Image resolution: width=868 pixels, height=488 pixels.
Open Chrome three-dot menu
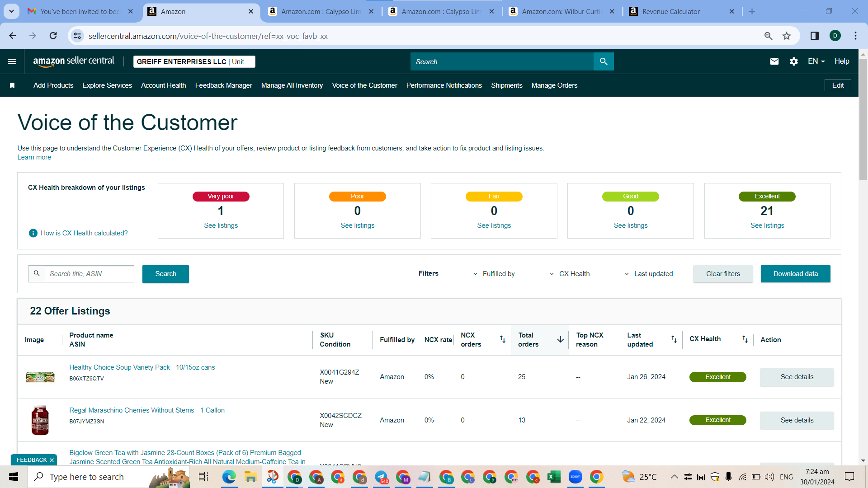(855, 36)
